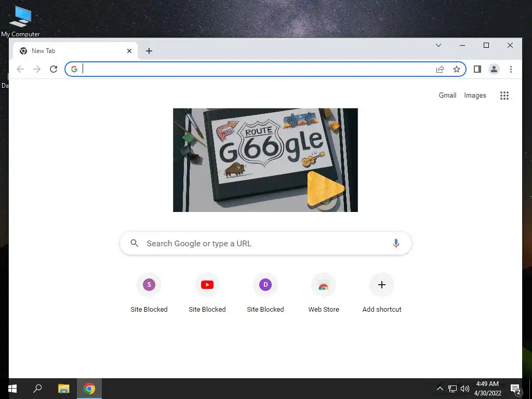Focus the Search Google or type a URL box
The height and width of the screenshot is (399, 532).
point(265,243)
